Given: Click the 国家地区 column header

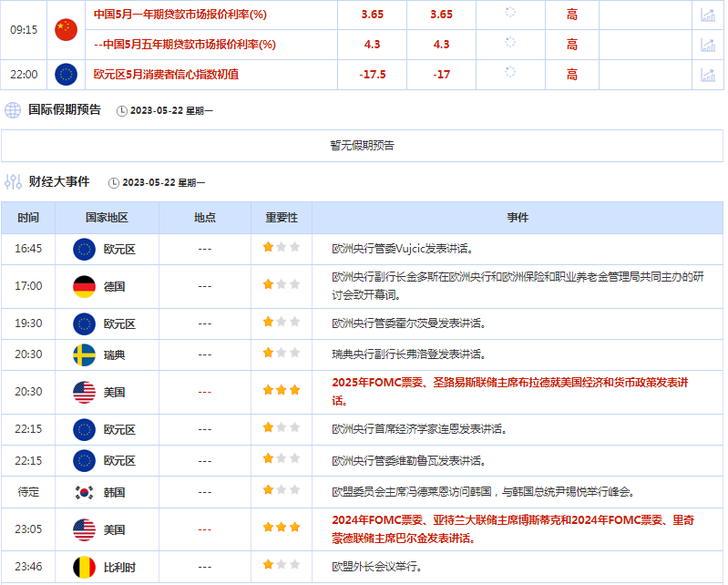Looking at the screenshot, I should tap(107, 218).
